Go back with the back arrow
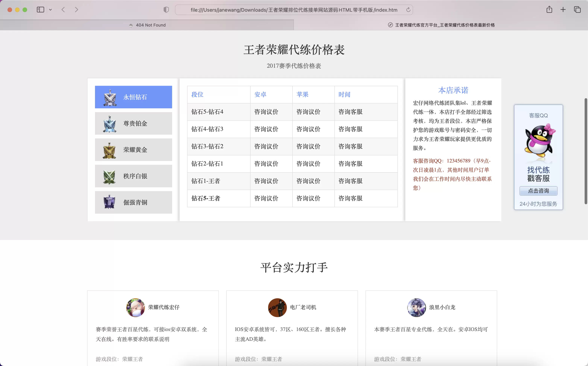Image resolution: width=588 pixels, height=366 pixels. pyautogui.click(x=63, y=10)
